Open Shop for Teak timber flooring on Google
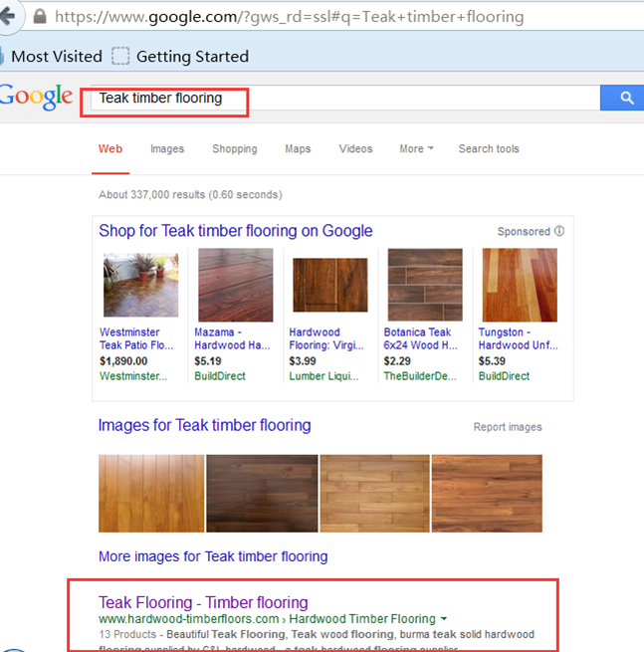The width and height of the screenshot is (644, 652). tap(236, 231)
